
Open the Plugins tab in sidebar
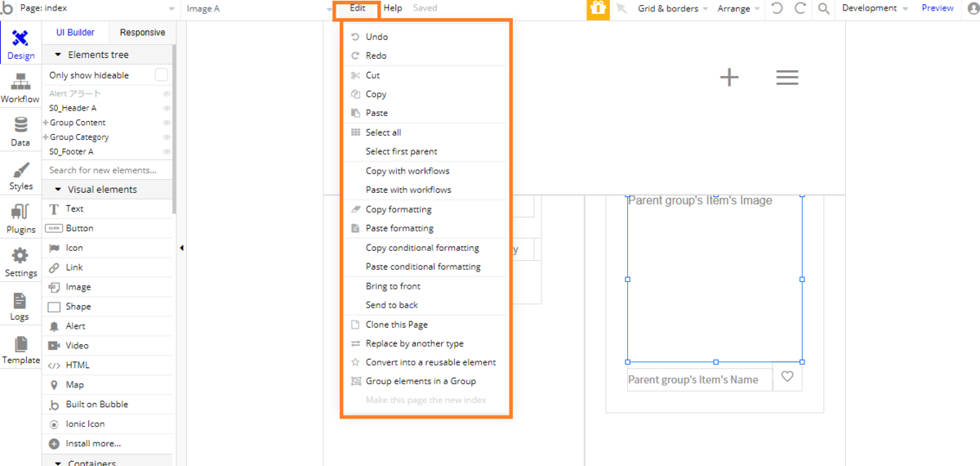point(20,218)
